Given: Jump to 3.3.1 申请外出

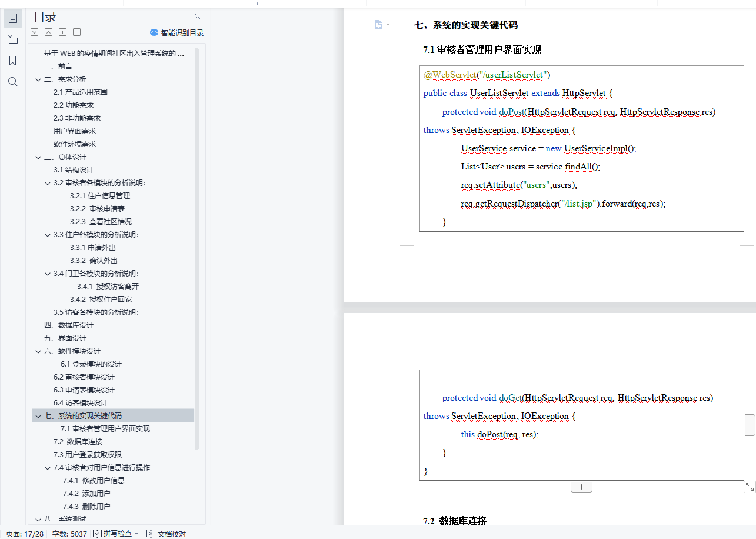Looking at the screenshot, I should (x=93, y=247).
